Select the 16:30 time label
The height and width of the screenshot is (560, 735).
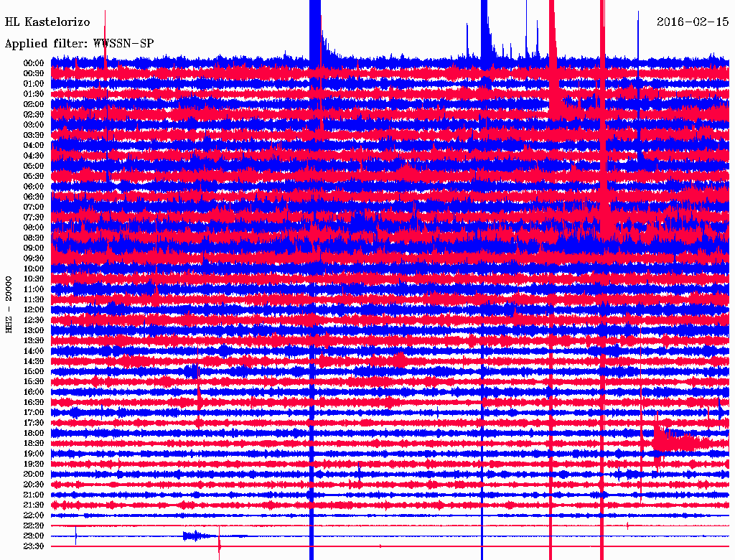click(34, 403)
